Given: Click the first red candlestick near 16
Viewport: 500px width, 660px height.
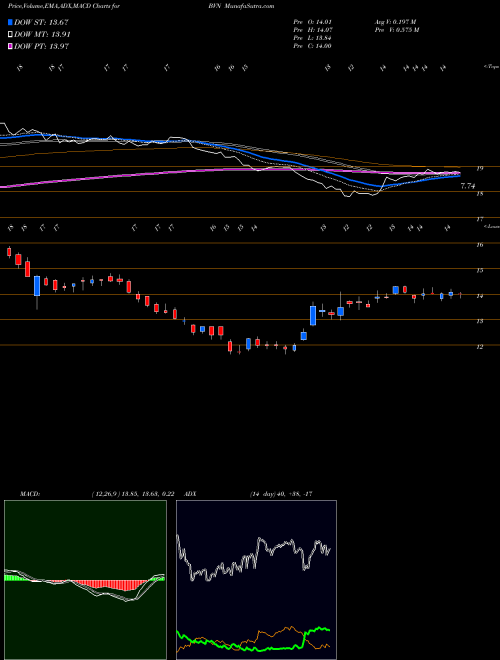Looking at the screenshot, I should [9, 252].
